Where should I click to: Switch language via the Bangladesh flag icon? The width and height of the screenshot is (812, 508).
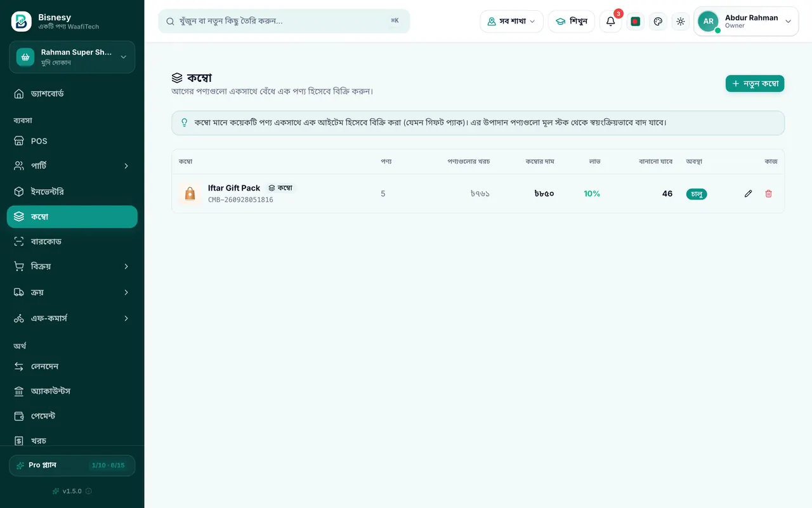[x=635, y=21]
